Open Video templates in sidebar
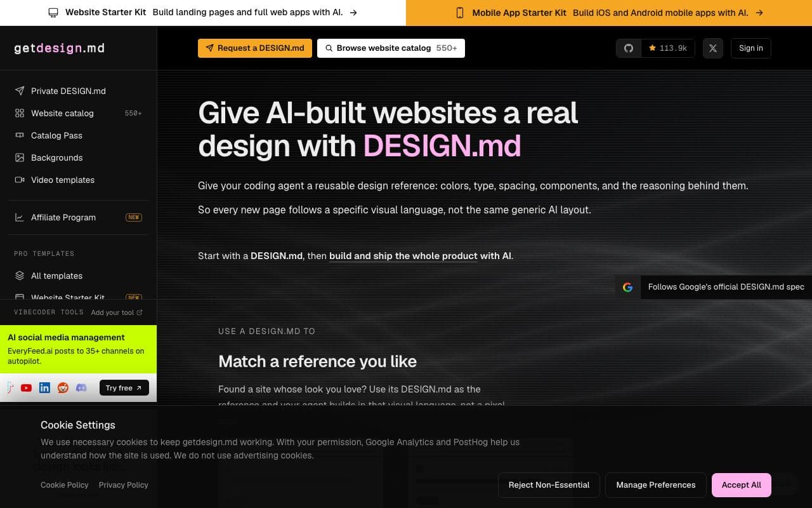 point(78,180)
